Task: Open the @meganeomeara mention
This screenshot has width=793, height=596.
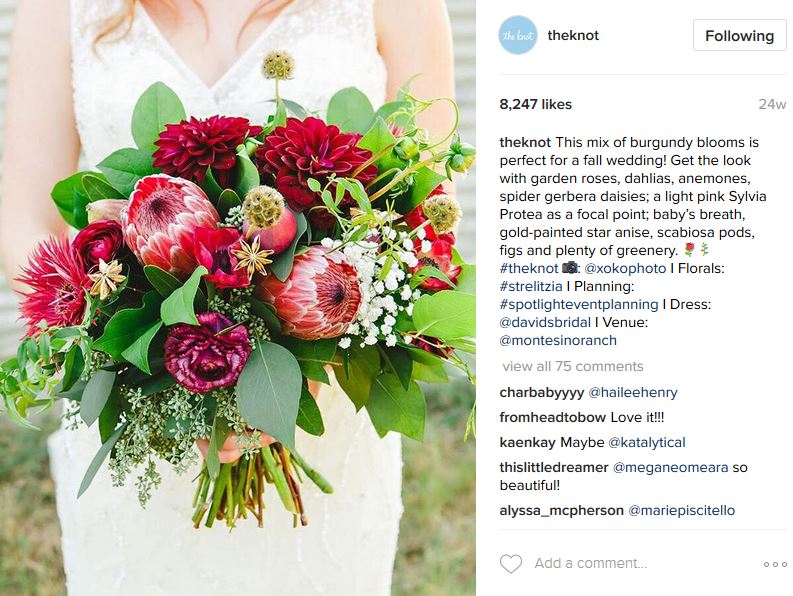Action: 671,467
